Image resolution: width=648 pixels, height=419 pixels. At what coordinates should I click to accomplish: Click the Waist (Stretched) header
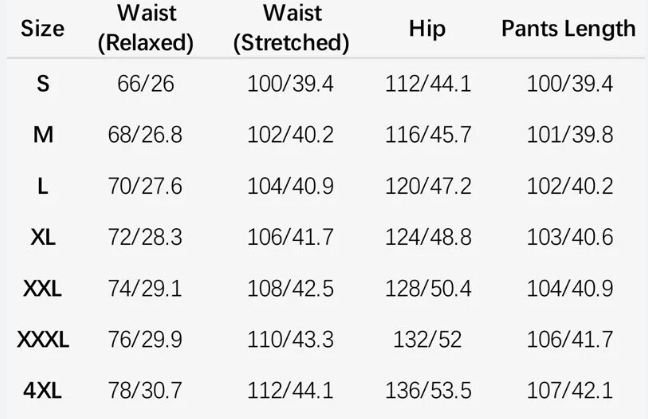pos(291,28)
